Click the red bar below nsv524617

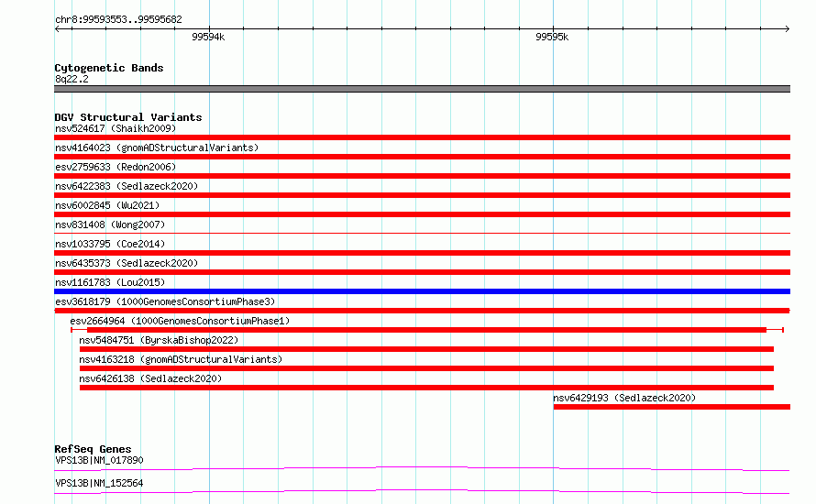tap(422, 137)
